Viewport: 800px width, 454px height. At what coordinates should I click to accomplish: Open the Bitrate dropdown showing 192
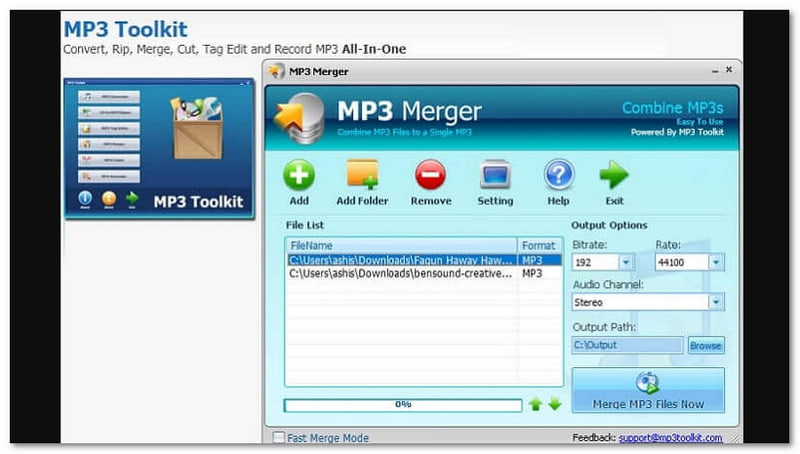tap(626, 262)
